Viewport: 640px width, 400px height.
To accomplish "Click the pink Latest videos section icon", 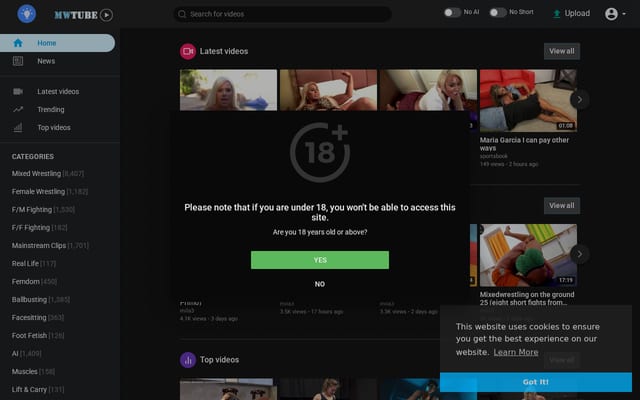I will (x=188, y=51).
